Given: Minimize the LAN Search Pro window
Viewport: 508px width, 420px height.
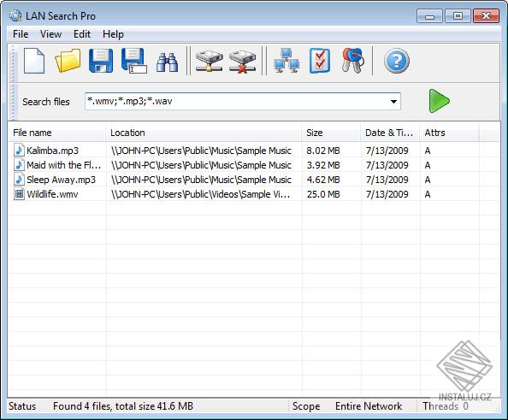Looking at the screenshot, I should coord(429,16).
